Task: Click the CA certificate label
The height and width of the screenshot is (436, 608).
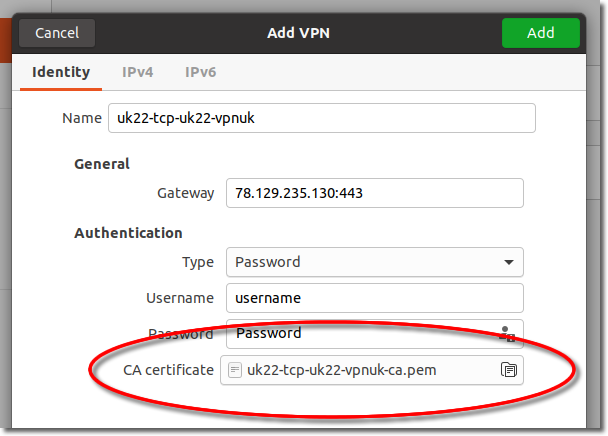Action: (x=168, y=370)
